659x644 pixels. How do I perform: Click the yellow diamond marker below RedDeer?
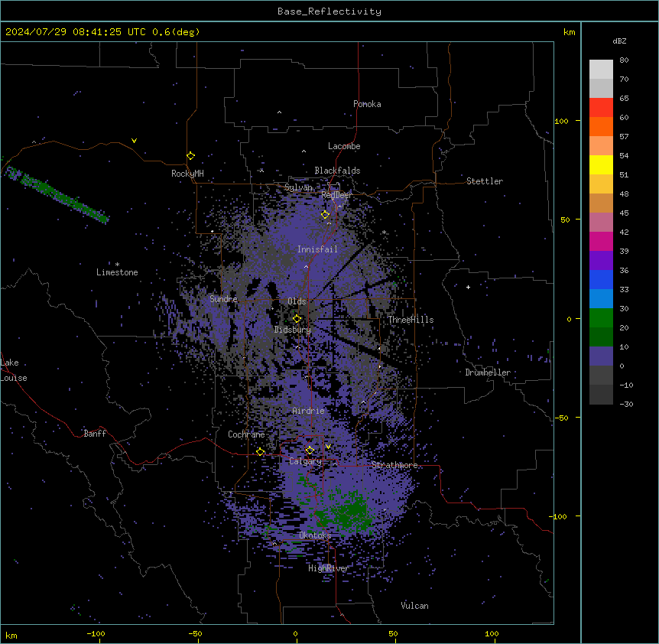[325, 215]
